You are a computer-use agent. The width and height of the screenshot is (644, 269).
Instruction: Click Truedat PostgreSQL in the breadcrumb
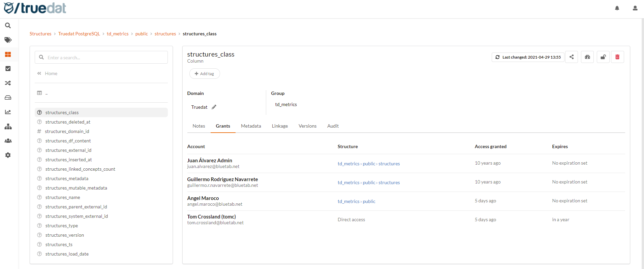(x=79, y=34)
